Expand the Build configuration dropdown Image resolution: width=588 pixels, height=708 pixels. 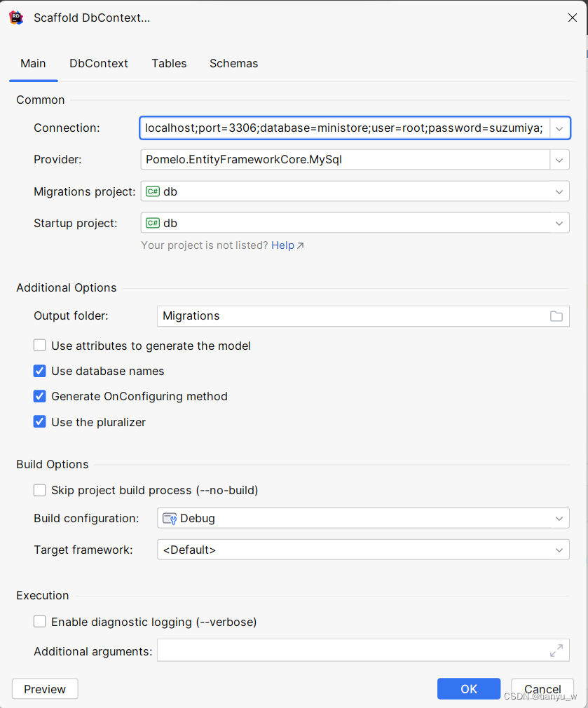[559, 518]
